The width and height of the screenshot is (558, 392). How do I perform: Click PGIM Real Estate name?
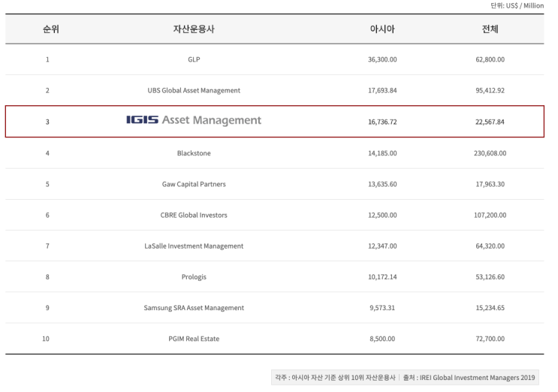194,339
